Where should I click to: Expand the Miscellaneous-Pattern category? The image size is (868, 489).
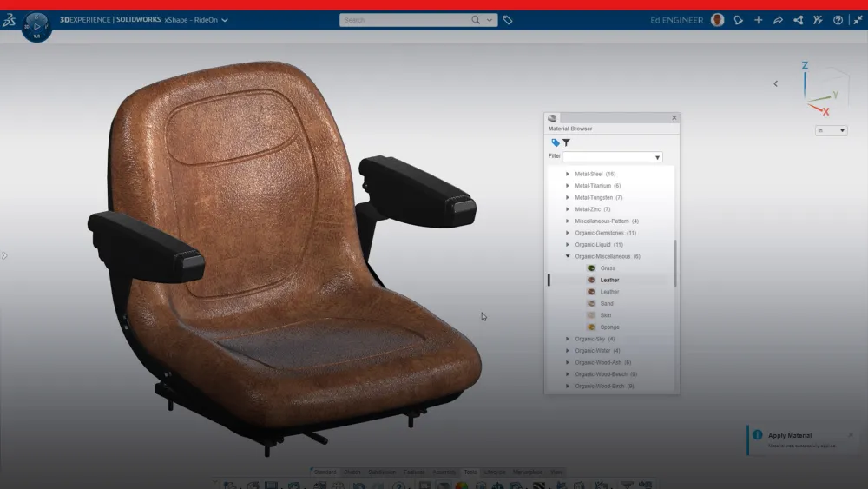tap(568, 221)
